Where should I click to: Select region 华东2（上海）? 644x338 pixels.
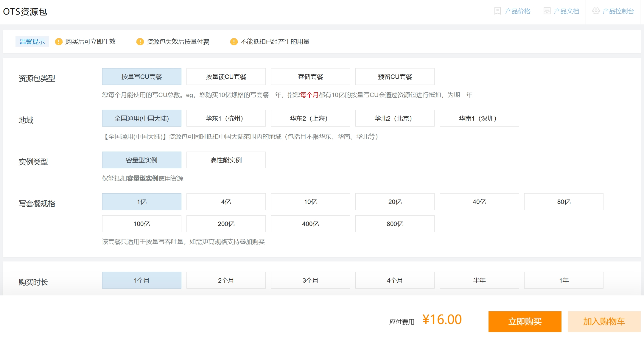pos(311,118)
